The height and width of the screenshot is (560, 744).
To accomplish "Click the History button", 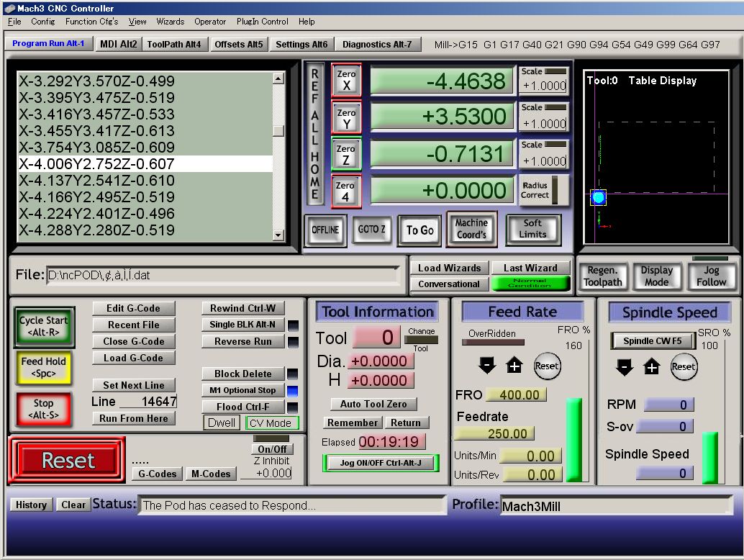I will (32, 505).
